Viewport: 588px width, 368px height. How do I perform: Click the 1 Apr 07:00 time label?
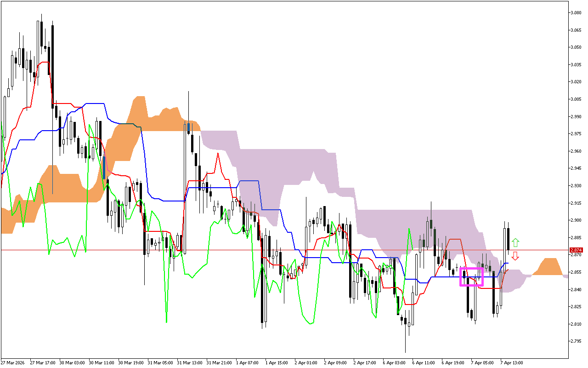pyautogui.click(x=248, y=362)
